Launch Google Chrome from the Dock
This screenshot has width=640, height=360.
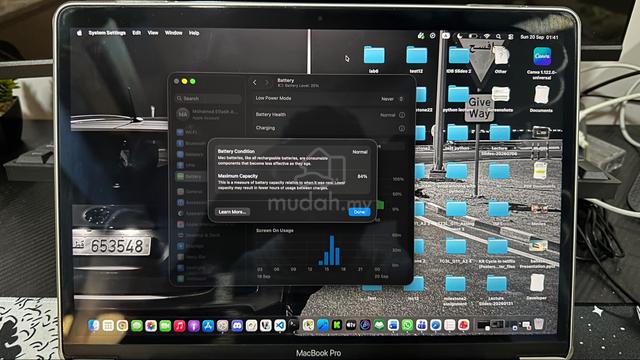[122, 326]
